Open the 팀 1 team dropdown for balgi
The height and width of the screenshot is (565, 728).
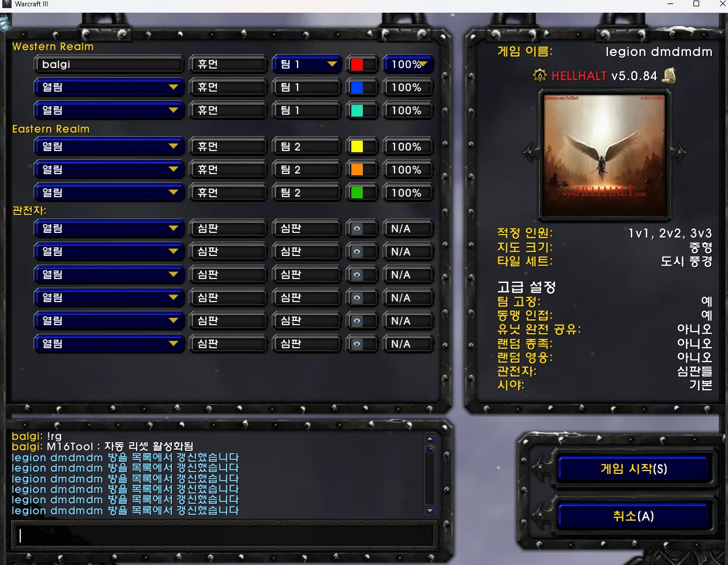click(306, 65)
